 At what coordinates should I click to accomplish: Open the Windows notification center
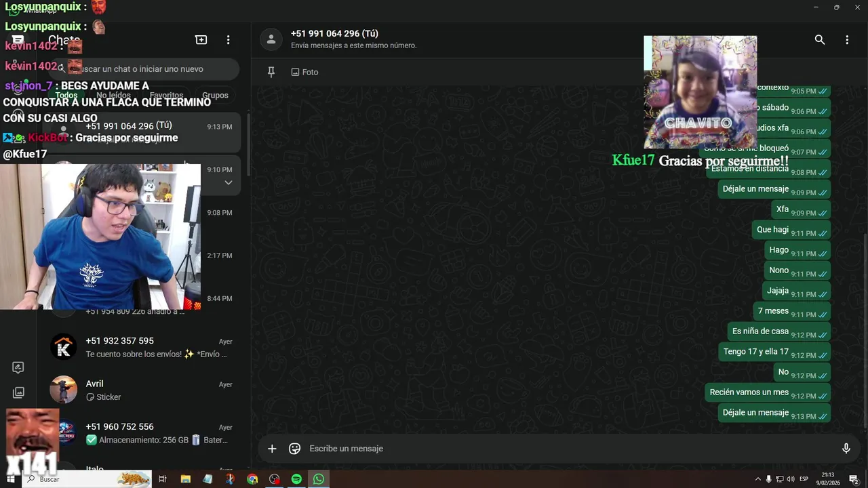point(854,479)
